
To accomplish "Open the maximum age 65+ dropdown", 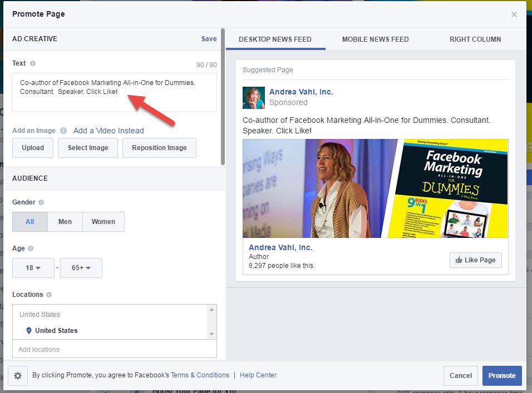I will coord(81,267).
